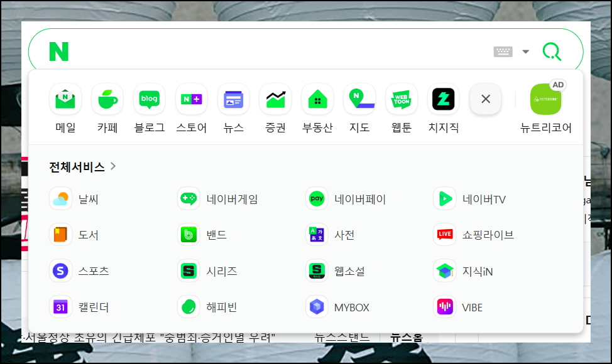Click the 시리즈 text label
This screenshot has height=364, width=612.
[x=222, y=271]
